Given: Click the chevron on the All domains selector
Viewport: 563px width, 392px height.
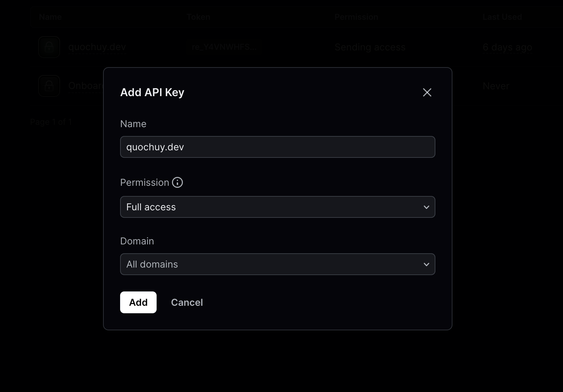Looking at the screenshot, I should 426,264.
